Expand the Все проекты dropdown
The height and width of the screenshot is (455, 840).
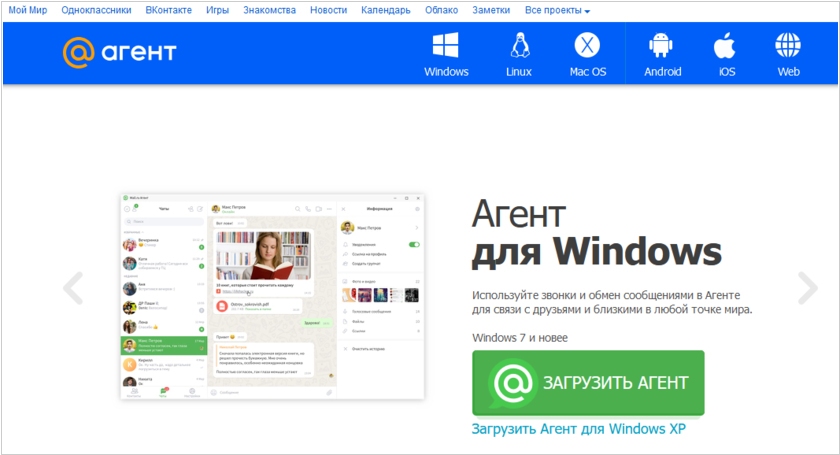pos(557,10)
